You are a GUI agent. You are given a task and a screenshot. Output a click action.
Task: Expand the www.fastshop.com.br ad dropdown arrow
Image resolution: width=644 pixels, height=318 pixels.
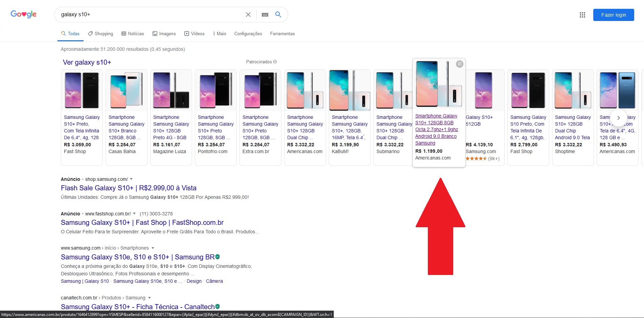(134, 214)
